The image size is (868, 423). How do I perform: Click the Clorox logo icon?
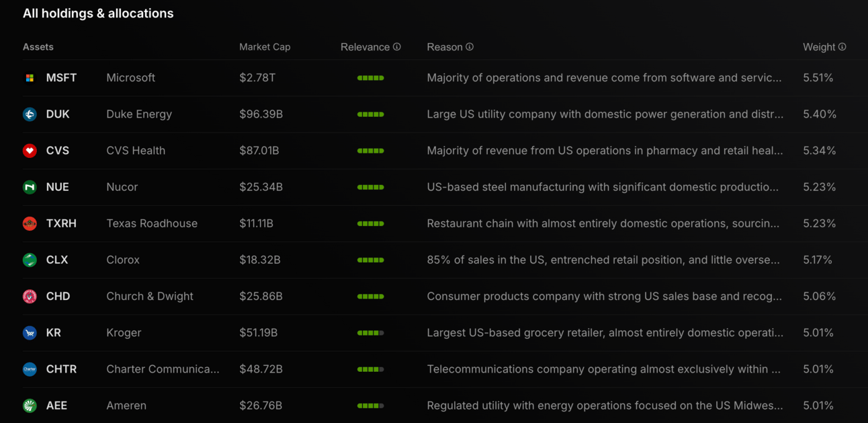pos(30,260)
